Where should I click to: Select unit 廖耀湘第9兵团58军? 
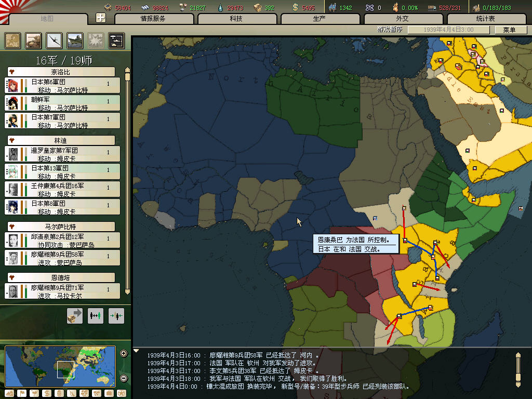[62, 258]
